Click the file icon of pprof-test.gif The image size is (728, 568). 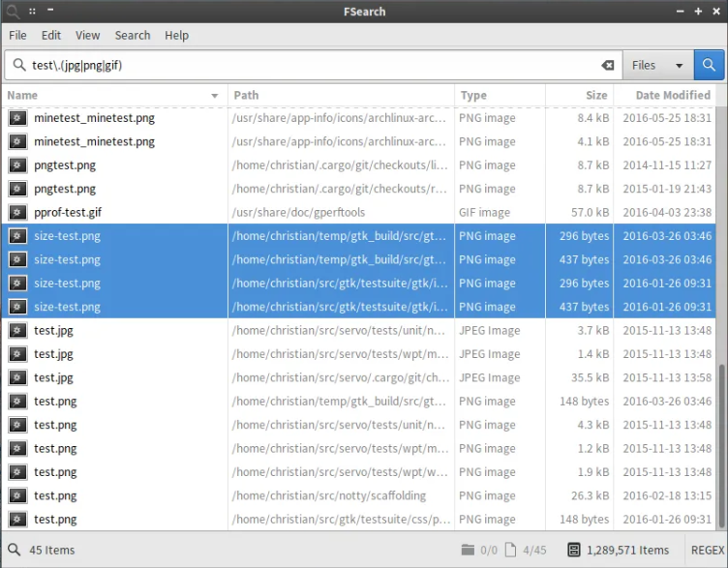[17, 213]
